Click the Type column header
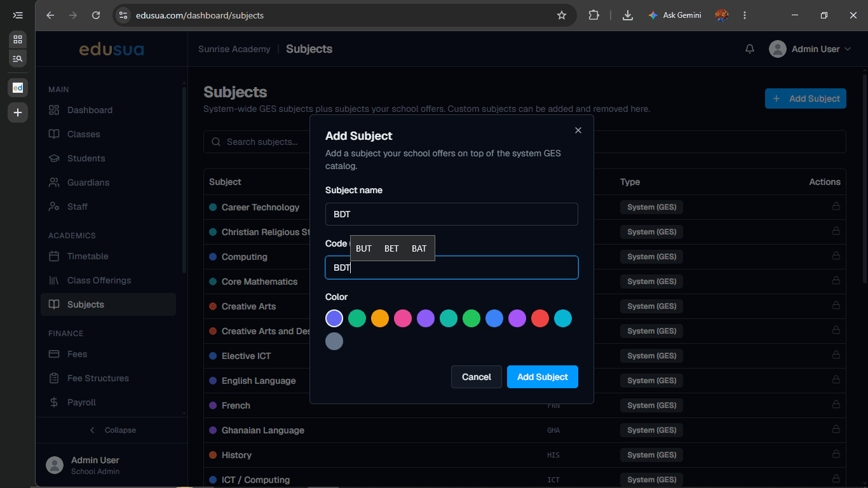The width and height of the screenshot is (868, 488). click(630, 182)
